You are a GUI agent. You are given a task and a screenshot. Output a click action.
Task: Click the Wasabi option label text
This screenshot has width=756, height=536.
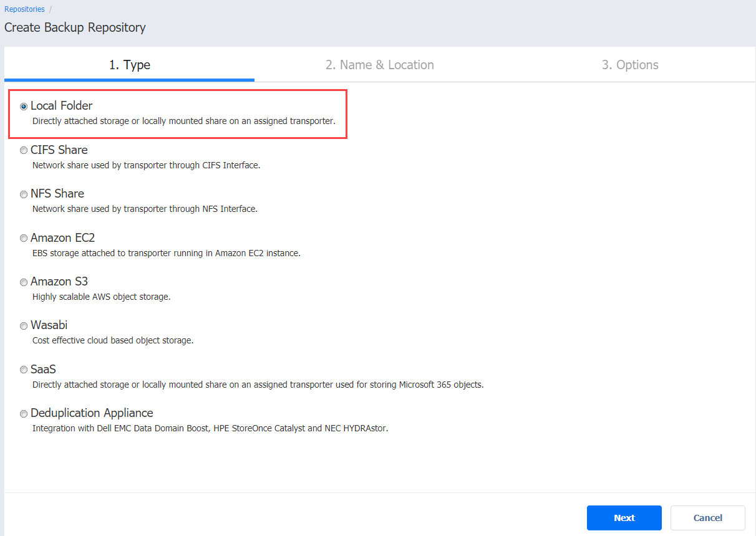49,325
